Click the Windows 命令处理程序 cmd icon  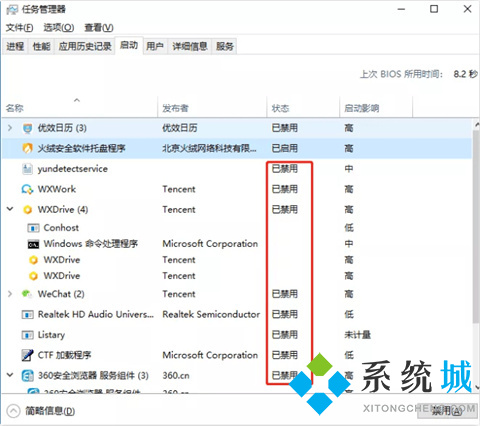[33, 244]
